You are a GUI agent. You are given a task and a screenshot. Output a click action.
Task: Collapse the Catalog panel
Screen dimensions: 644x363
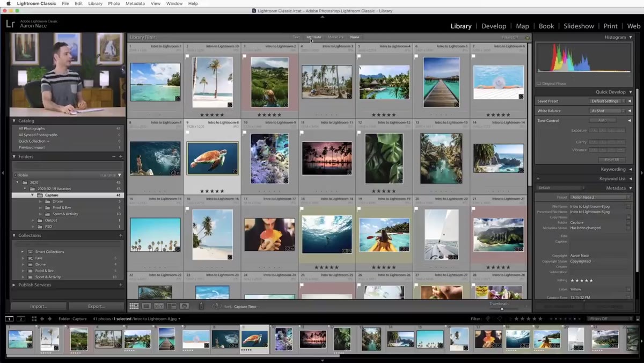[14, 121]
